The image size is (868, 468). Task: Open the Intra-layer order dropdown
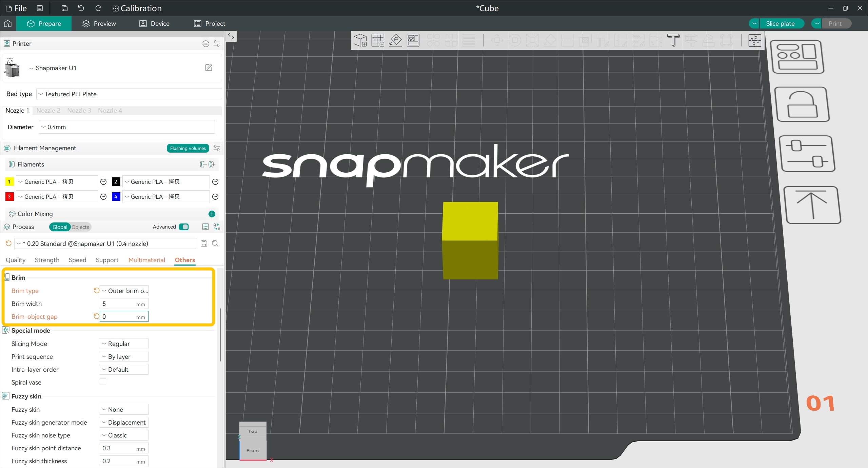point(124,370)
